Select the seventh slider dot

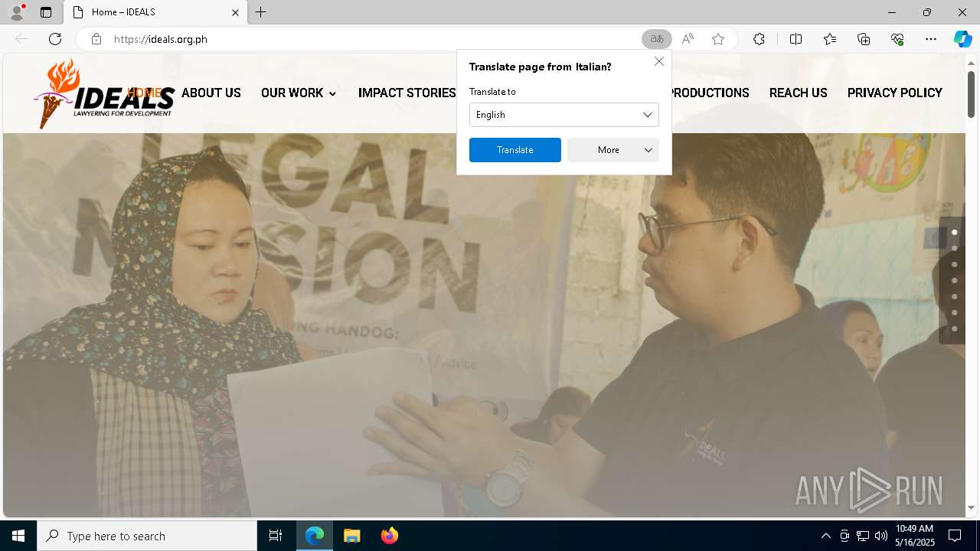pos(954,328)
